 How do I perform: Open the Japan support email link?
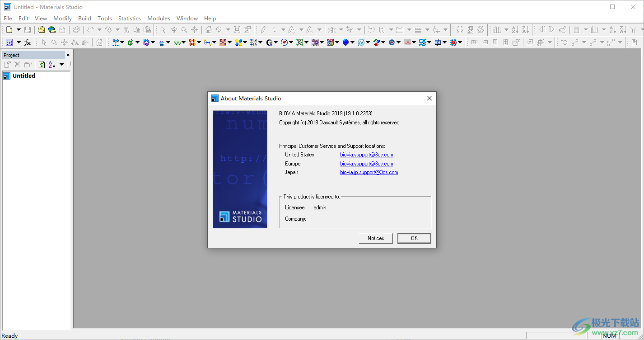369,172
